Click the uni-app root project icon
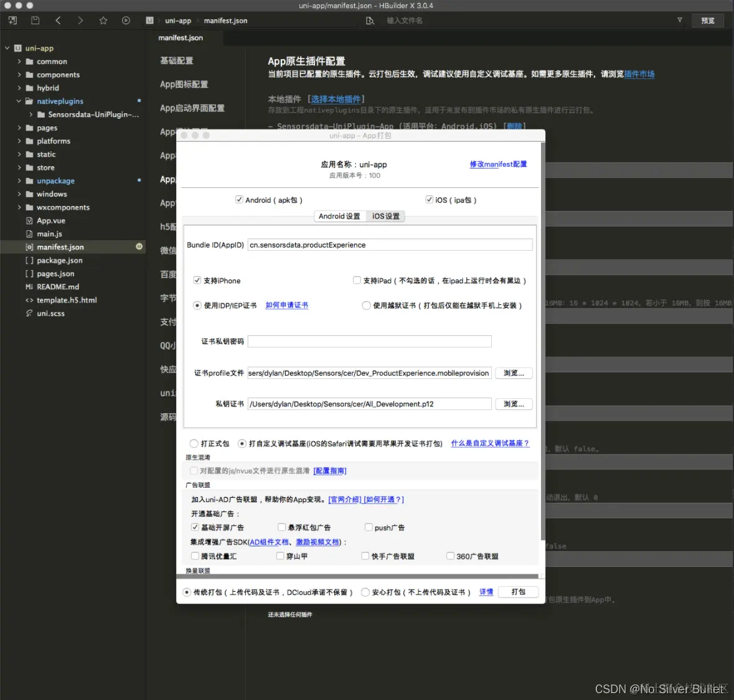Screen dimensions: 734x700 pos(18,48)
